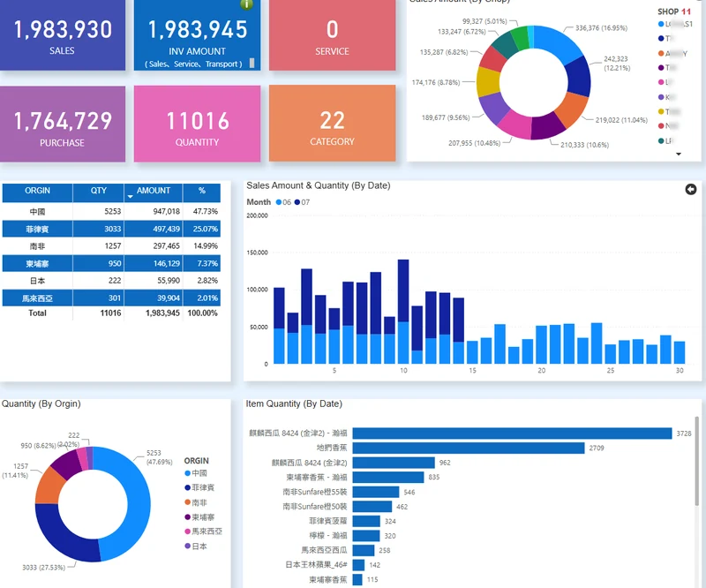Select 中國 row in origin table
Image resolution: width=706 pixels, height=588 pixels.
pyautogui.click(x=111, y=211)
